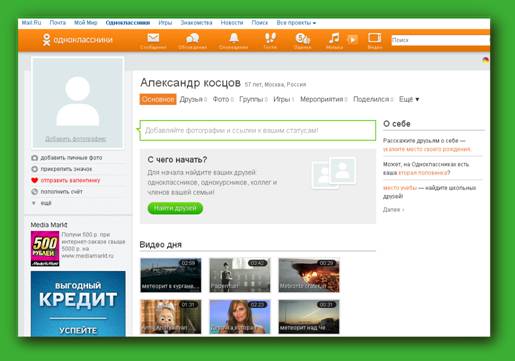Open Mail.Ru link in top bar
The width and height of the screenshot is (515, 361).
point(31,23)
